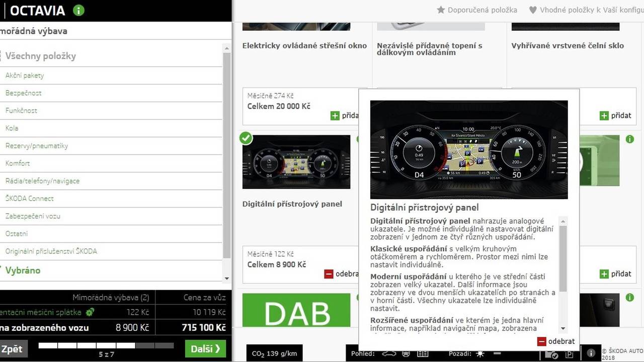Click the info circle near ŠKODA AUTO copyright

click(x=591, y=353)
